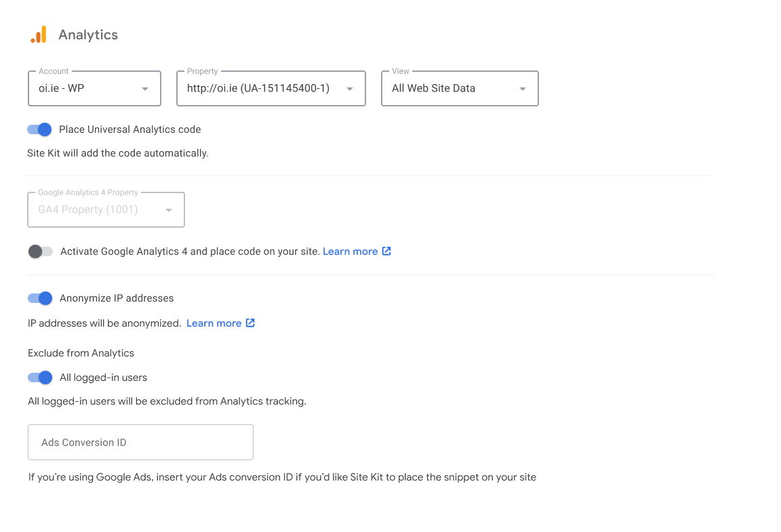Click the Place Universal Analytics code label
The image size is (781, 532).
(129, 129)
